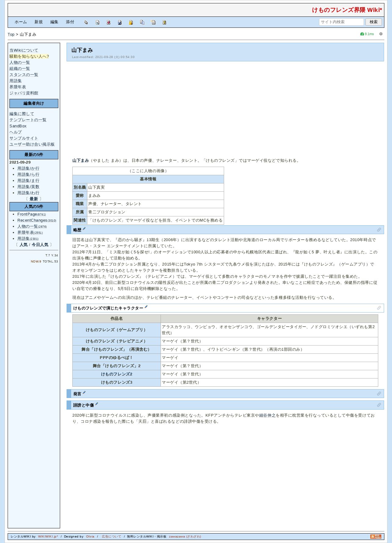Screen dimensions: 392x543
Task: Click pencil icon beside けものフレンズで演じたキャラクター heading
Action: coord(146,307)
